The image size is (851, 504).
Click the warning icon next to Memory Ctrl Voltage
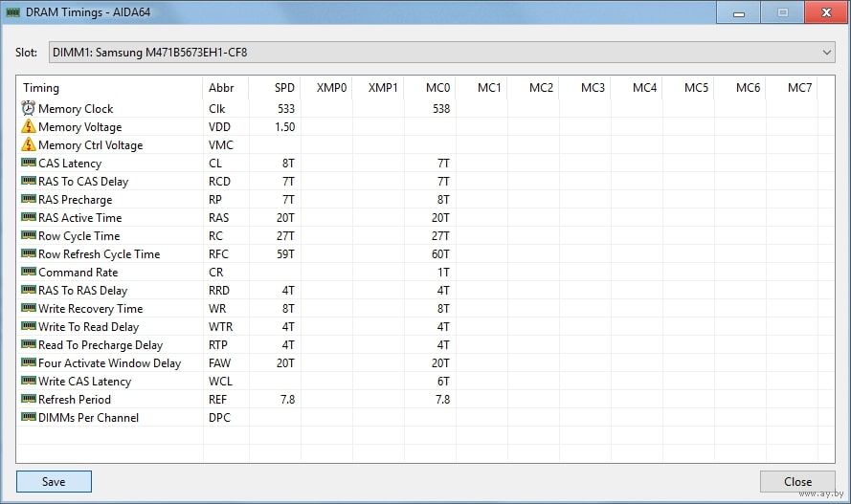[x=28, y=145]
